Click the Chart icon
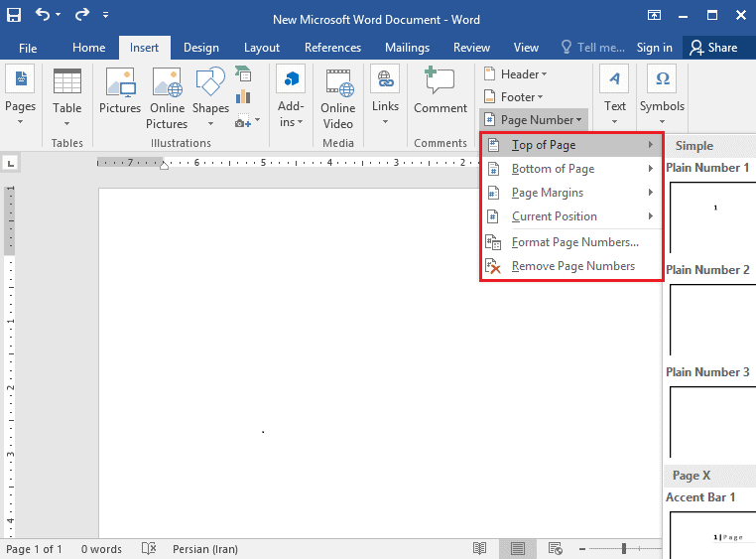756x559 pixels. click(243, 97)
